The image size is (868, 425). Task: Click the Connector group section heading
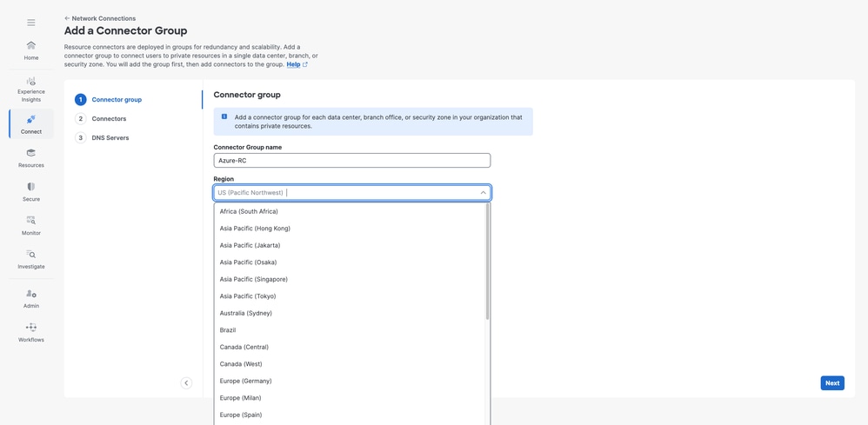point(247,95)
